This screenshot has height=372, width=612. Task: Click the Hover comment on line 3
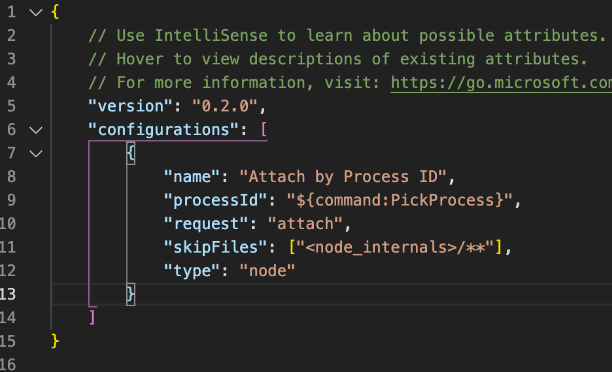[338, 59]
